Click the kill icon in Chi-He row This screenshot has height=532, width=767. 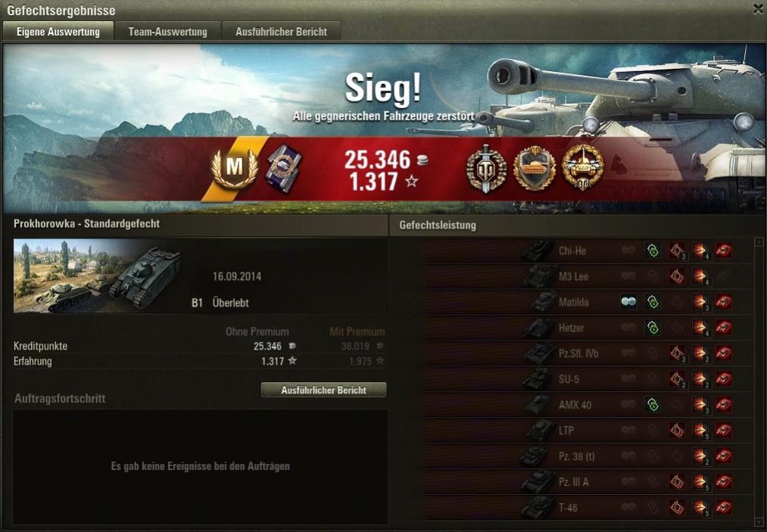724,250
